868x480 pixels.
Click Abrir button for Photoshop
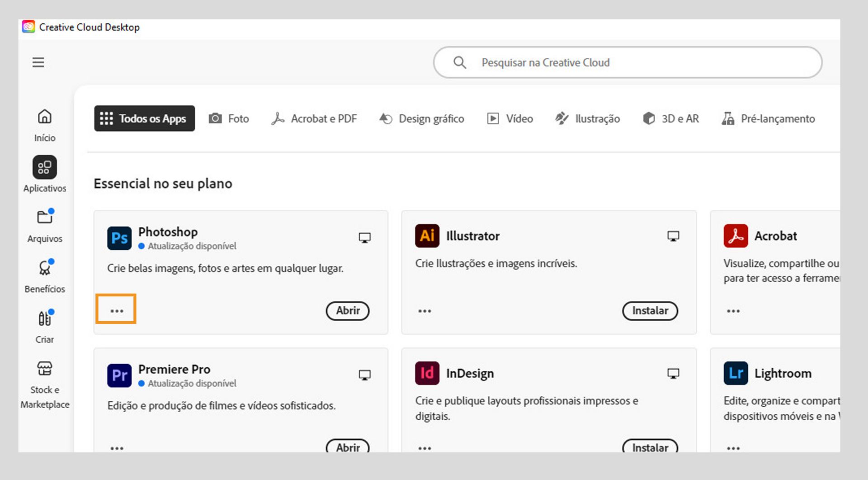(348, 311)
